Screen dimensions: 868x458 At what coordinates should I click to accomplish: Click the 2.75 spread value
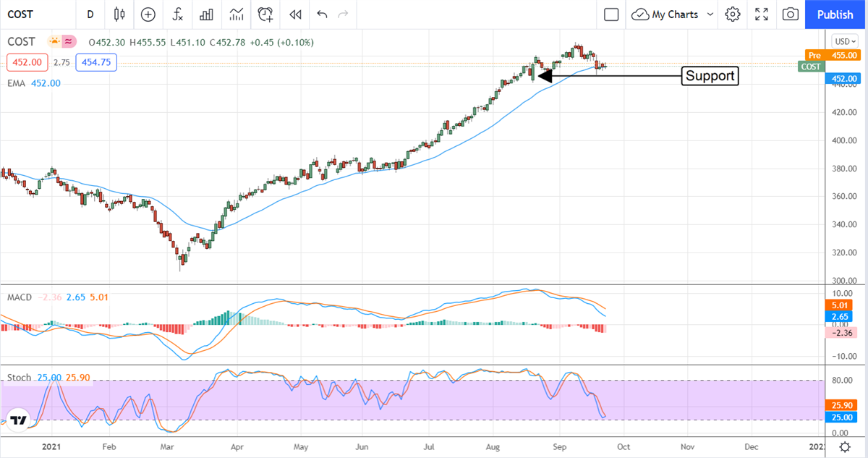click(61, 63)
